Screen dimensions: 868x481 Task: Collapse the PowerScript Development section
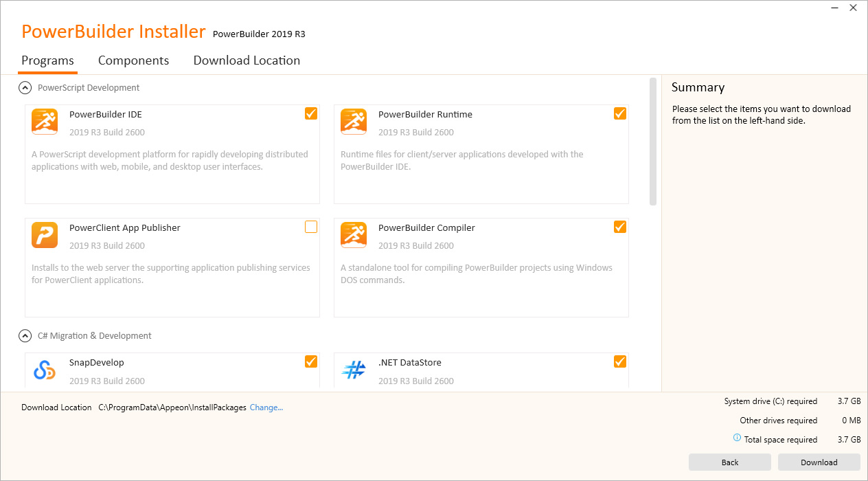[25, 88]
